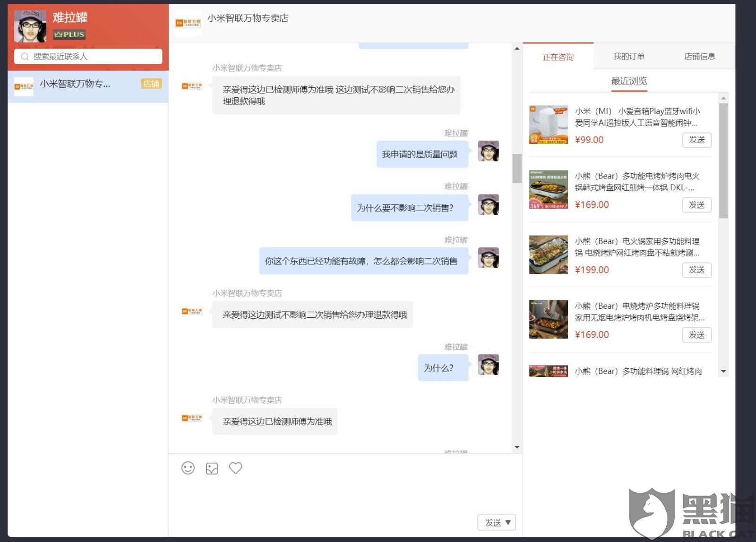The image size is (756, 542).
Task: Send the ¥99 小爱音箱 product link
Action: (x=697, y=140)
